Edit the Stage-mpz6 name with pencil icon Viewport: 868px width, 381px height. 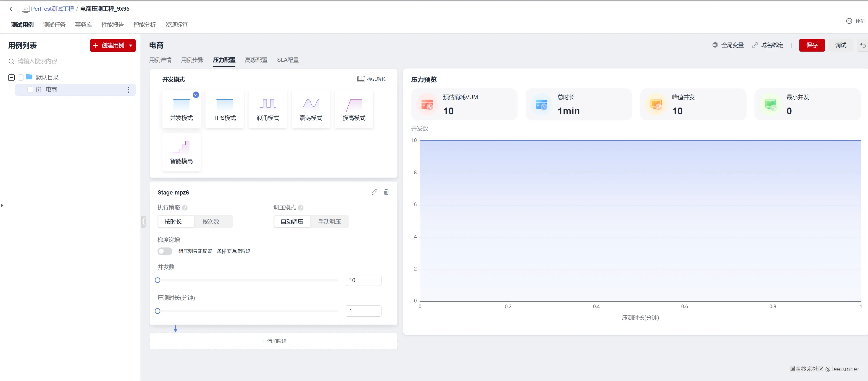(374, 192)
